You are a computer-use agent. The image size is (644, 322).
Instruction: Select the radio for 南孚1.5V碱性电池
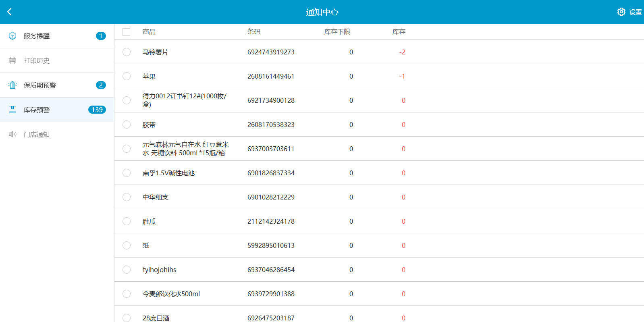point(127,173)
